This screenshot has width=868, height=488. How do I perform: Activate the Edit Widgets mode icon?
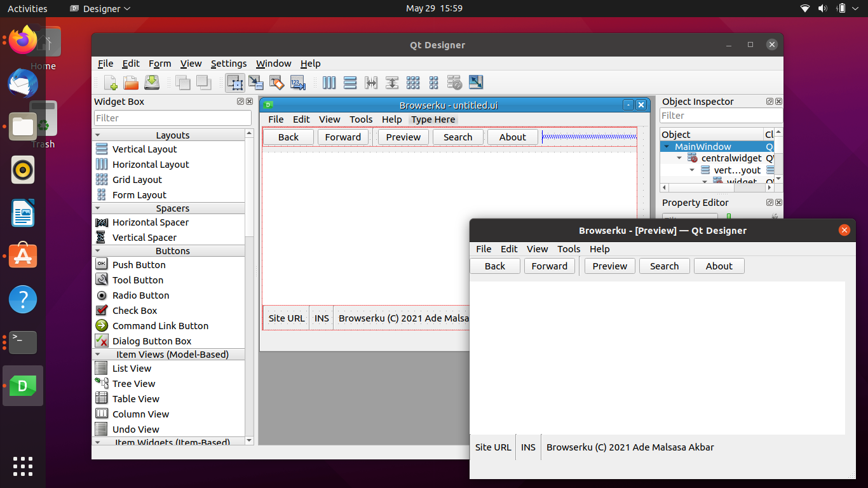[235, 82]
